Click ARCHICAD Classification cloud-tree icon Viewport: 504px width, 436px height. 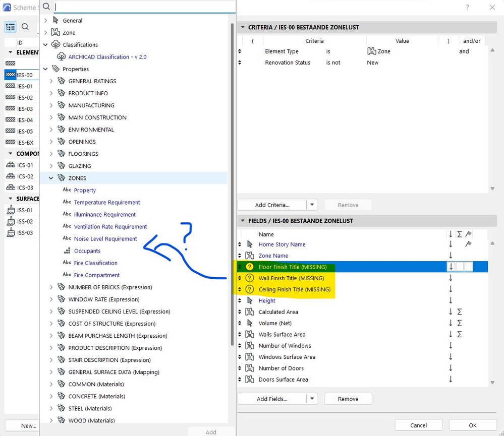tap(62, 57)
